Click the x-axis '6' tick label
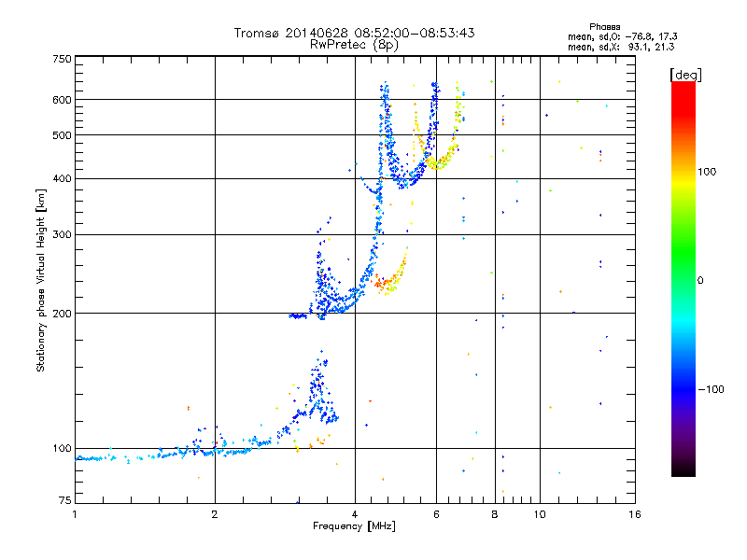747x560 pixels. (436, 514)
